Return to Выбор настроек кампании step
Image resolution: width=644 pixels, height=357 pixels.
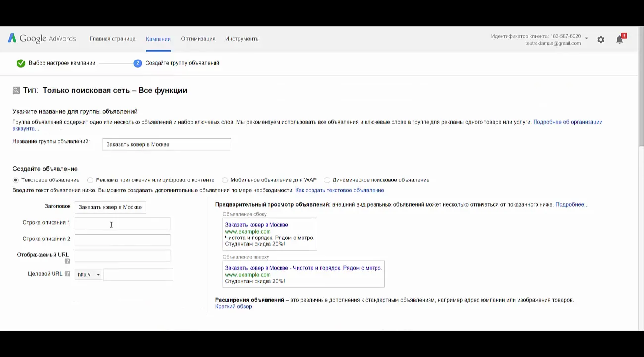[62, 63]
